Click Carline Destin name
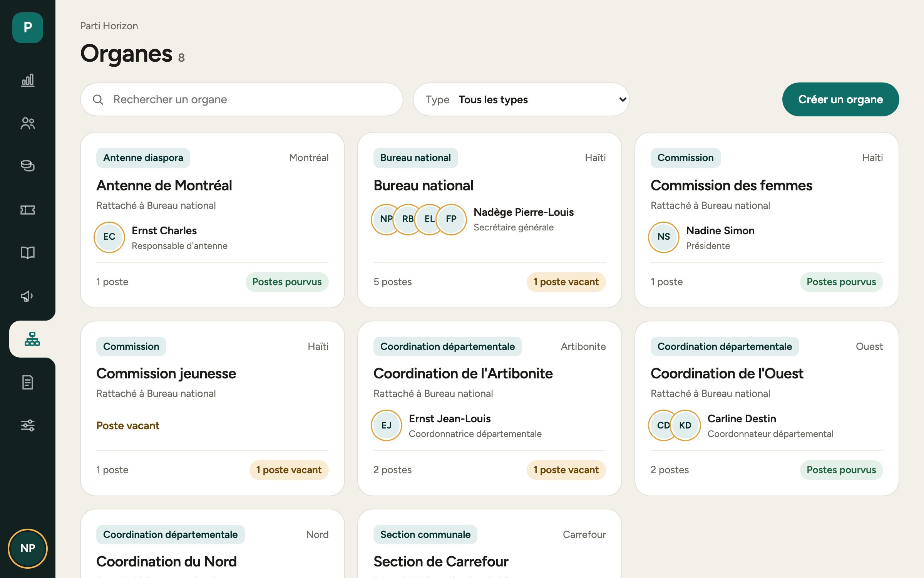924x578 pixels. pyautogui.click(x=742, y=418)
